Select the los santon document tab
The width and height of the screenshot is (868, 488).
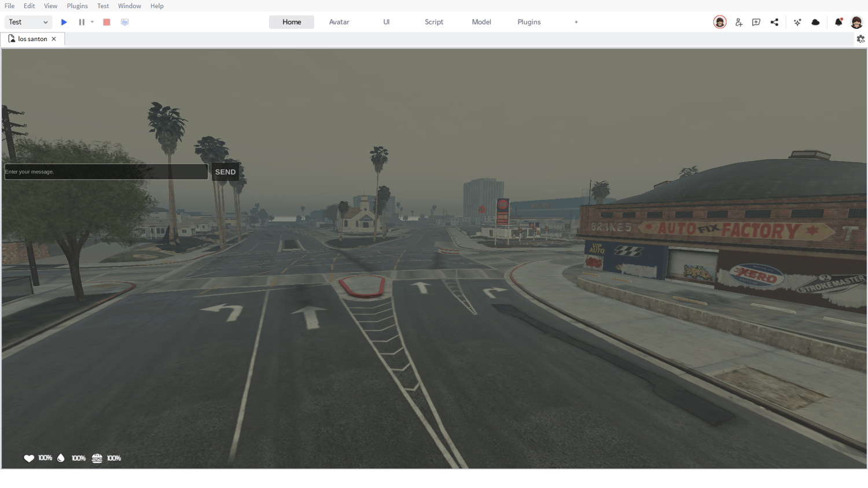pos(32,39)
